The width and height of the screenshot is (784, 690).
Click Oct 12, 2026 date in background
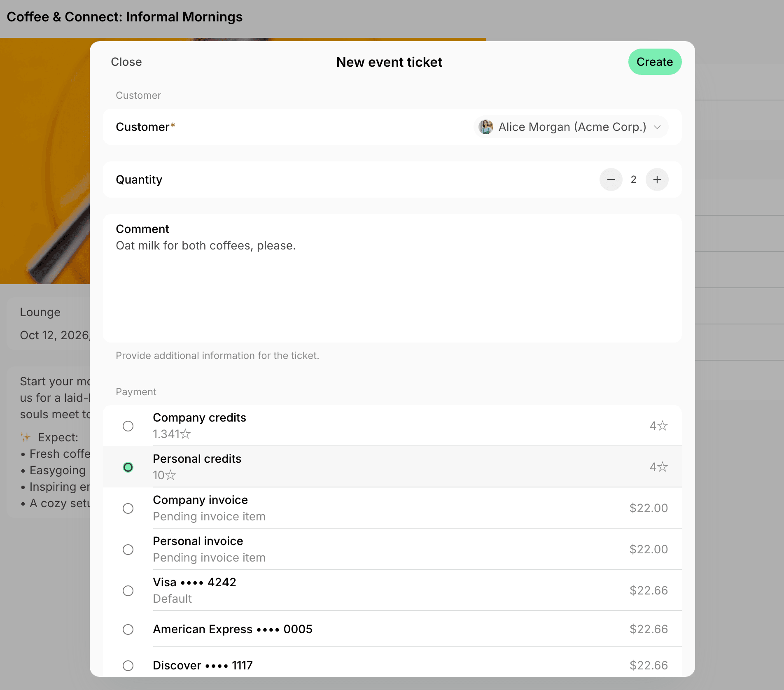coord(55,335)
